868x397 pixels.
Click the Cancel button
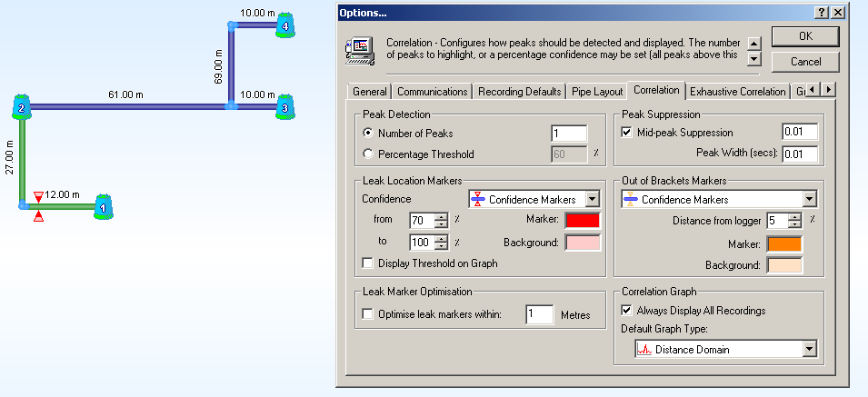point(805,62)
